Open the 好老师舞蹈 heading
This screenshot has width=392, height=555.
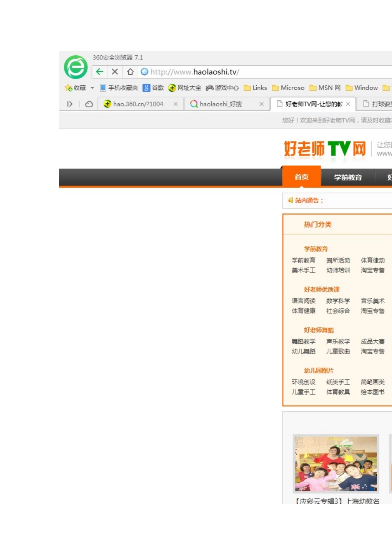pyautogui.click(x=319, y=330)
